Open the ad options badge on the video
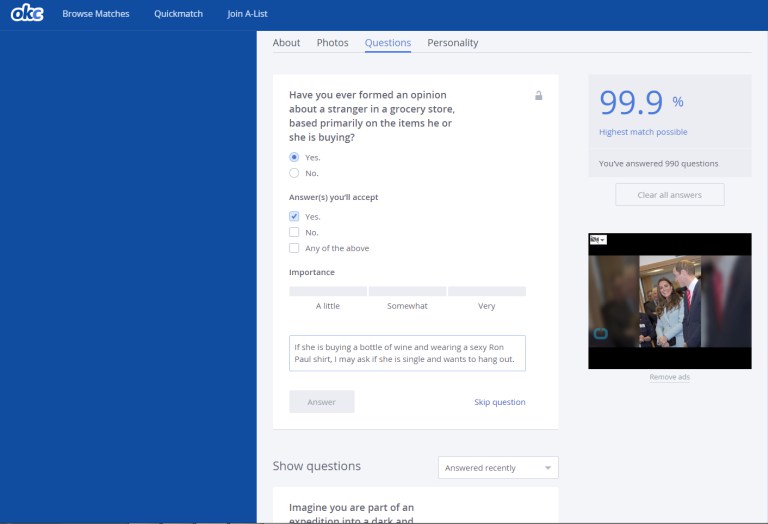 597,240
